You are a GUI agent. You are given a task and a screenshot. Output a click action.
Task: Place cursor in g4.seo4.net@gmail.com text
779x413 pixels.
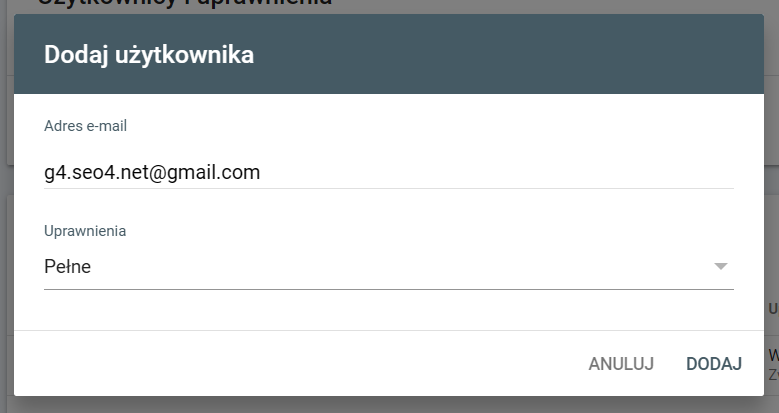point(152,172)
